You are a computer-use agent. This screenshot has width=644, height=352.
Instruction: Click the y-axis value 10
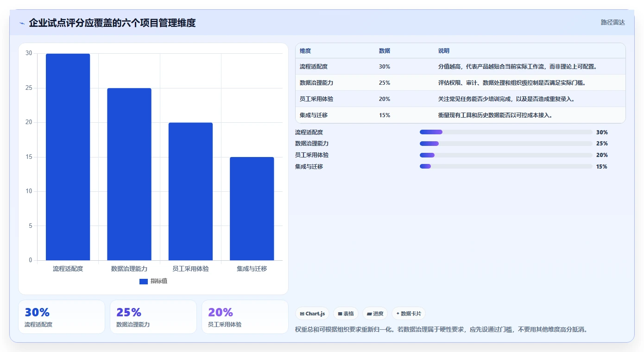coord(29,191)
